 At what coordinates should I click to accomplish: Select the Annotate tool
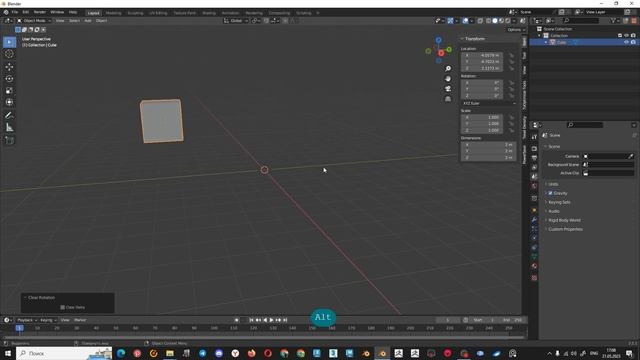click(9, 116)
